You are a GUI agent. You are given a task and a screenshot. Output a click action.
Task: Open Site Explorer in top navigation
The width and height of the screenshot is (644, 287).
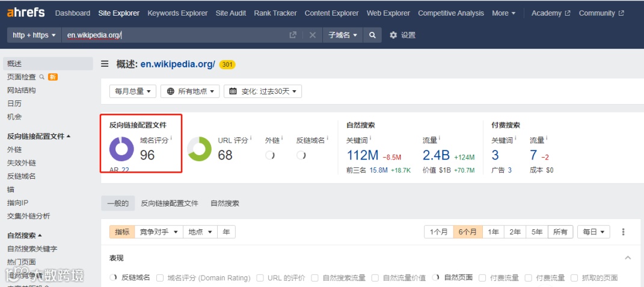click(x=118, y=13)
